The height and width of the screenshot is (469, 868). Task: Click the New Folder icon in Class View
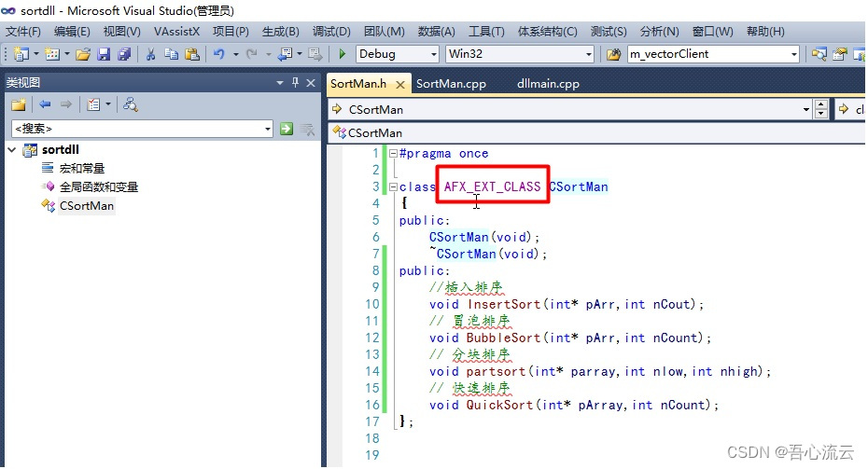[x=19, y=104]
